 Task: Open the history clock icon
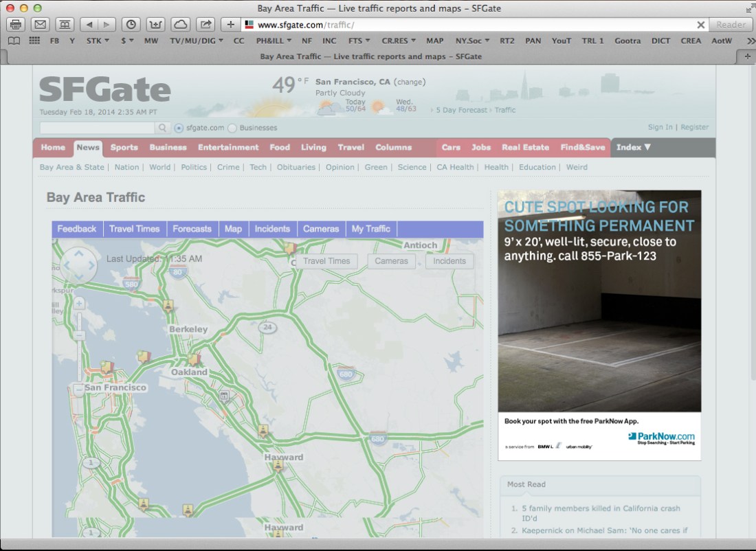(131, 25)
